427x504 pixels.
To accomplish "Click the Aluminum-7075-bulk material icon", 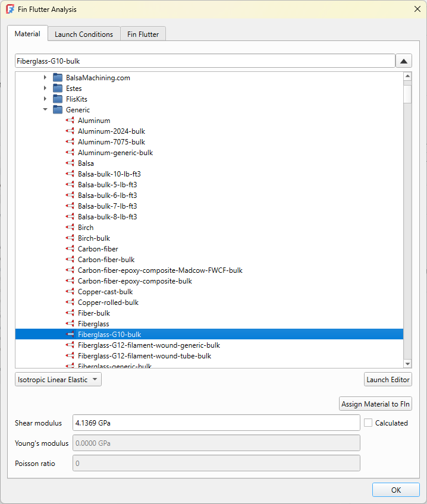I will point(70,141).
